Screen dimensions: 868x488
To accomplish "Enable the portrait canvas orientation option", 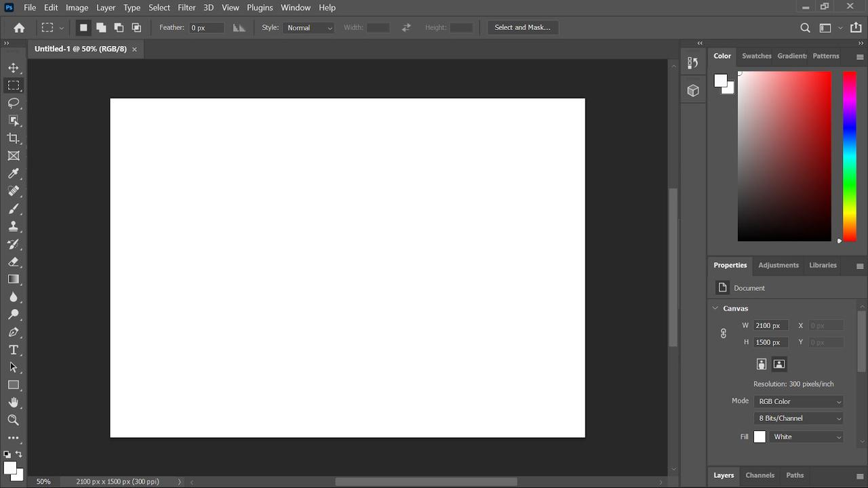I will coord(761,364).
